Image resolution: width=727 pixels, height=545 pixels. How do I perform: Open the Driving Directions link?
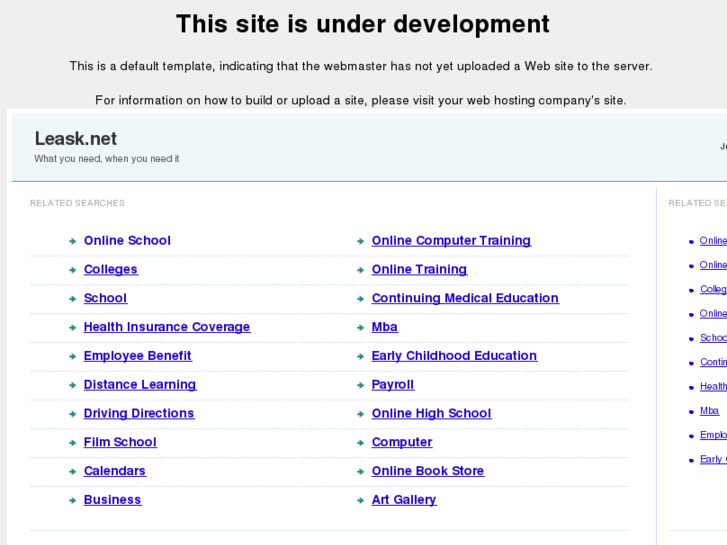[139, 413]
